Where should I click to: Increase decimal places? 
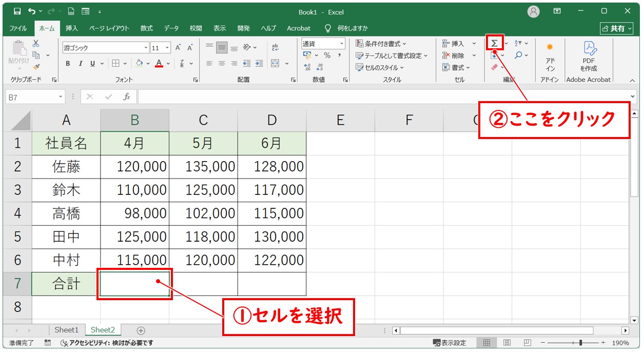pos(307,67)
